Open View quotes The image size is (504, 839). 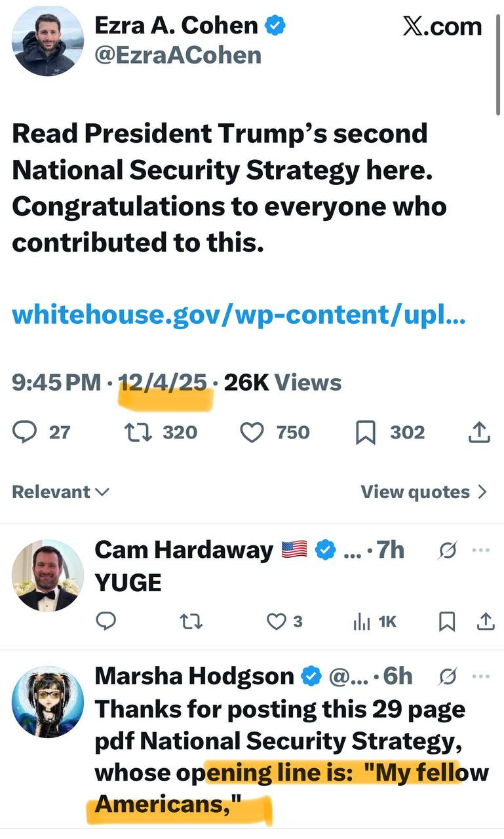(424, 492)
